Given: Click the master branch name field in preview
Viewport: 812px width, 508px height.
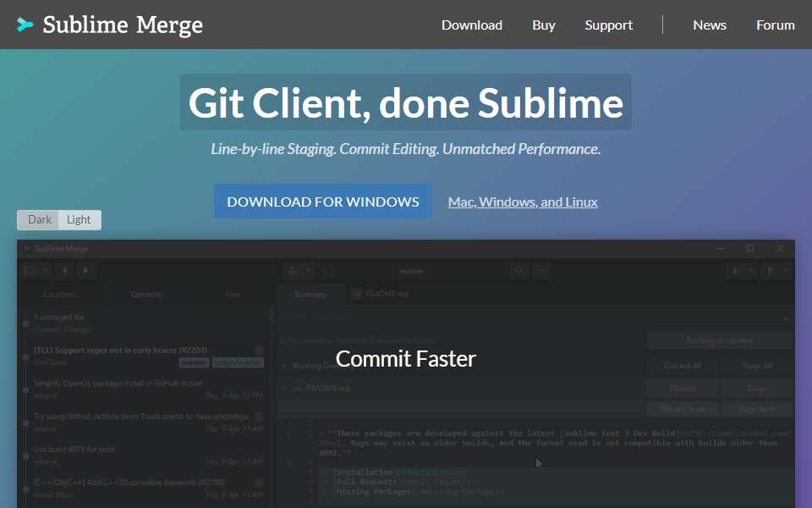Looking at the screenshot, I should click(x=412, y=271).
